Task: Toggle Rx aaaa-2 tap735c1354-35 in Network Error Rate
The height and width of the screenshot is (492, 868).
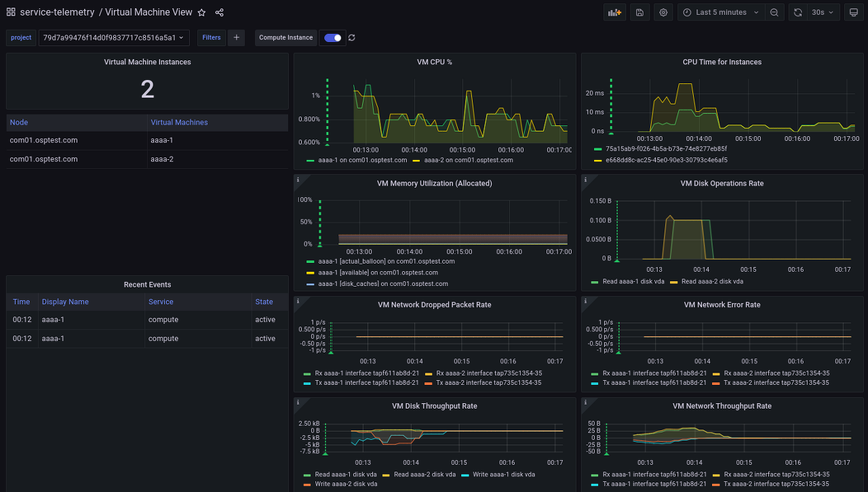Action: [x=776, y=373]
